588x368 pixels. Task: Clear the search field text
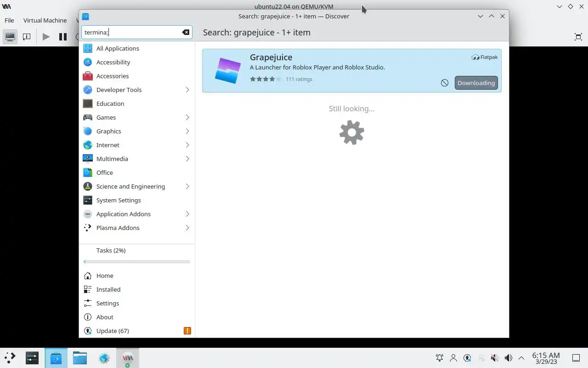186,32
